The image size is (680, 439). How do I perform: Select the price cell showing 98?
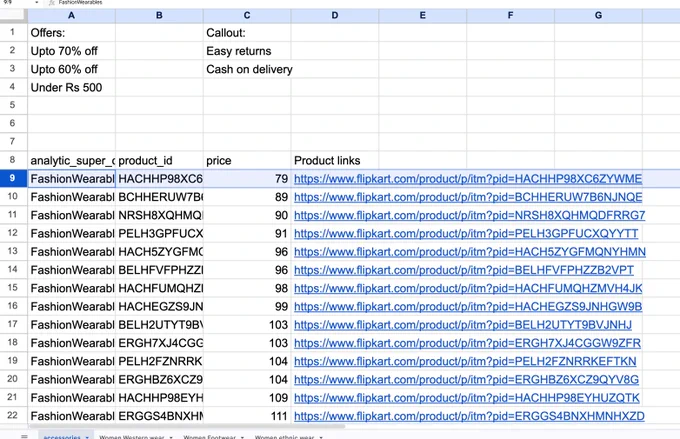click(247, 288)
